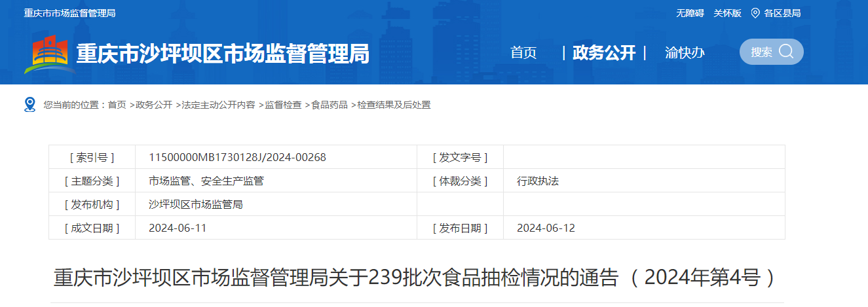The width and height of the screenshot is (868, 307).
Task: Click 政务公开 in breadcrumb path
Action: pyautogui.click(x=154, y=105)
